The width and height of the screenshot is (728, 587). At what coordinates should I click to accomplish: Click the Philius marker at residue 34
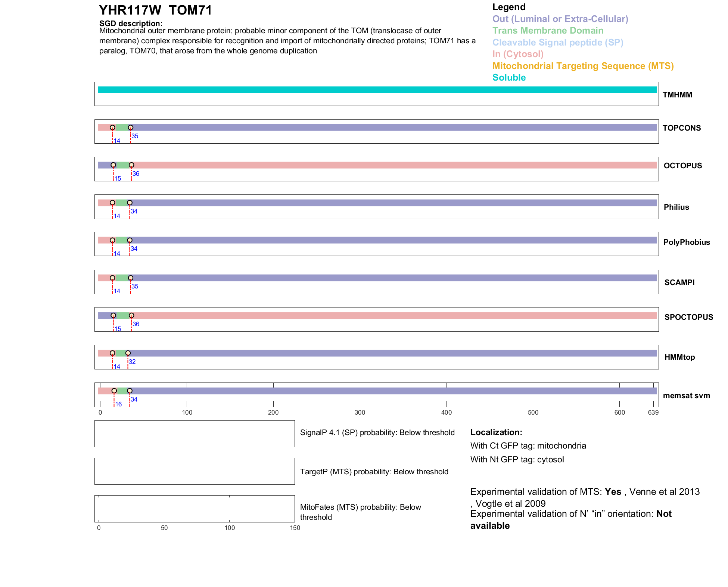[x=130, y=203]
